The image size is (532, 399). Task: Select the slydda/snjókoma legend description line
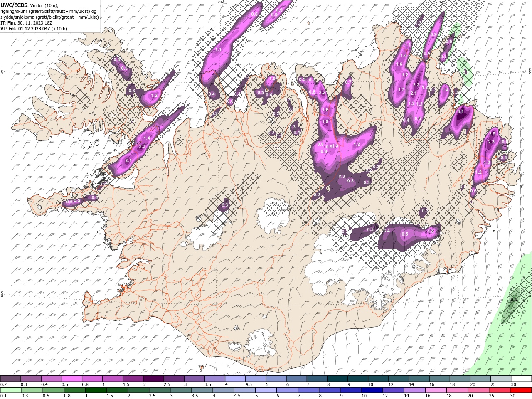49,17
